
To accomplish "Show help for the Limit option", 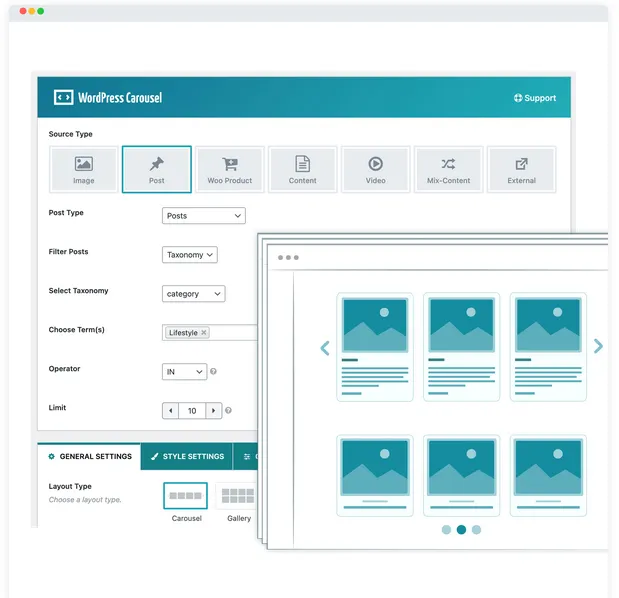I will tap(228, 411).
